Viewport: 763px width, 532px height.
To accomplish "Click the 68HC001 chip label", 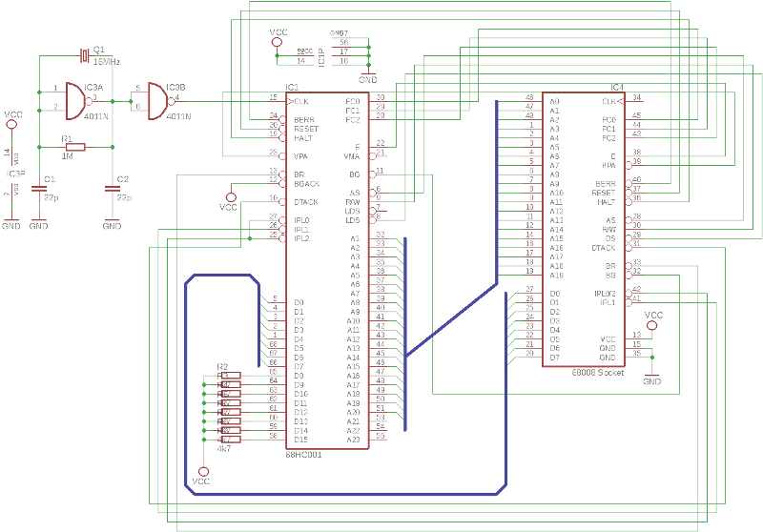I will 303,455.
